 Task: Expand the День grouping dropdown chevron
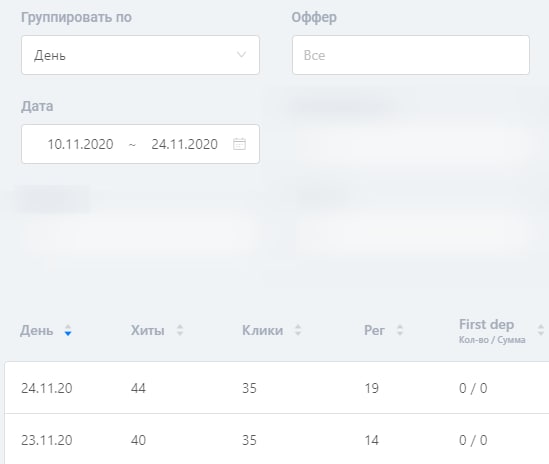point(242,55)
